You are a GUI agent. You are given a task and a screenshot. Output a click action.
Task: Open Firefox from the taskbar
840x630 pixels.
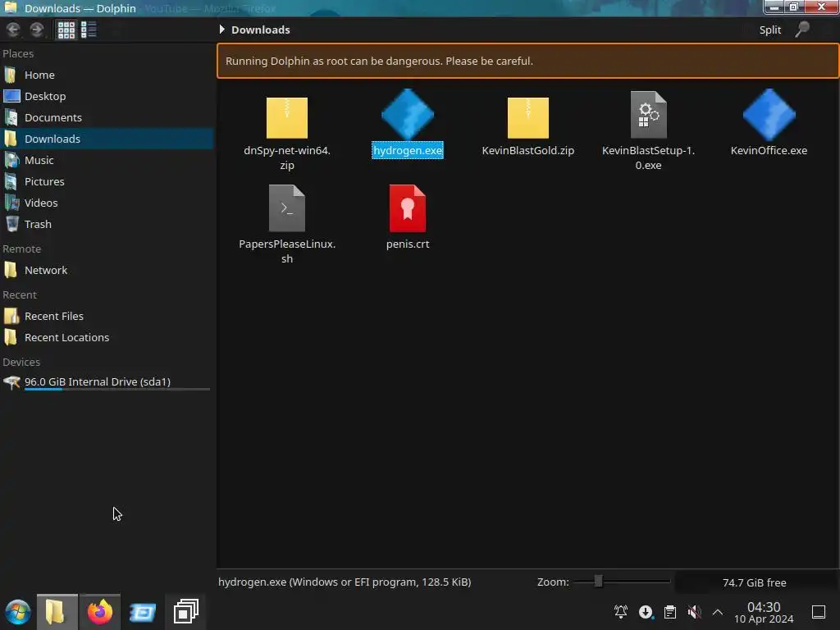click(100, 612)
